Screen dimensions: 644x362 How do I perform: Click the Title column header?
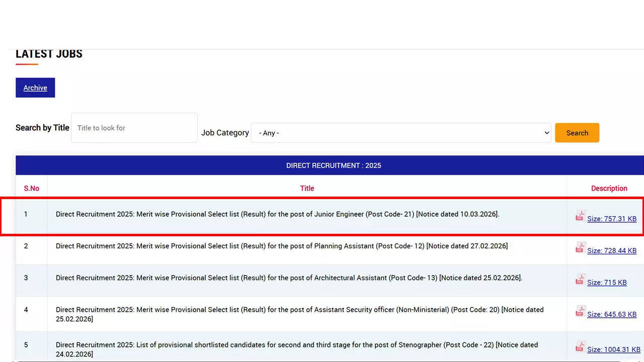pyautogui.click(x=307, y=189)
